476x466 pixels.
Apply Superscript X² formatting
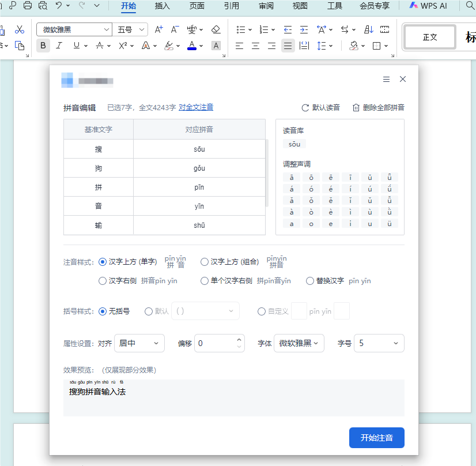pyautogui.click(x=123, y=46)
